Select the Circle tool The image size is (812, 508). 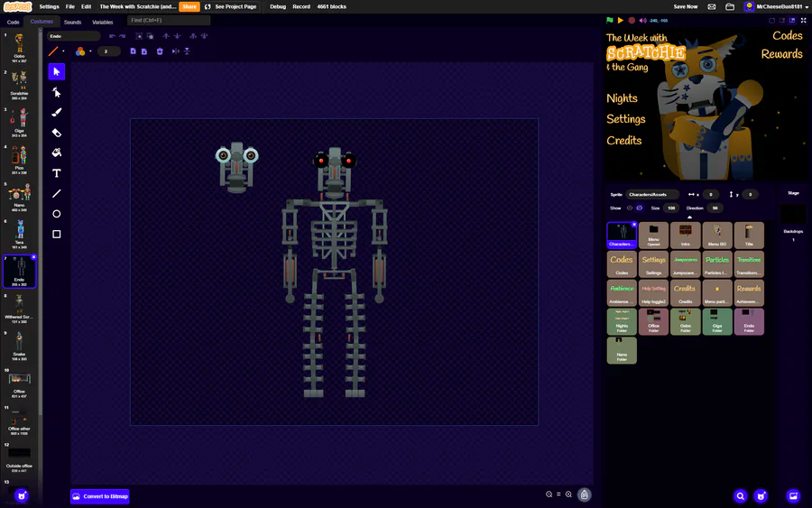pyautogui.click(x=57, y=214)
